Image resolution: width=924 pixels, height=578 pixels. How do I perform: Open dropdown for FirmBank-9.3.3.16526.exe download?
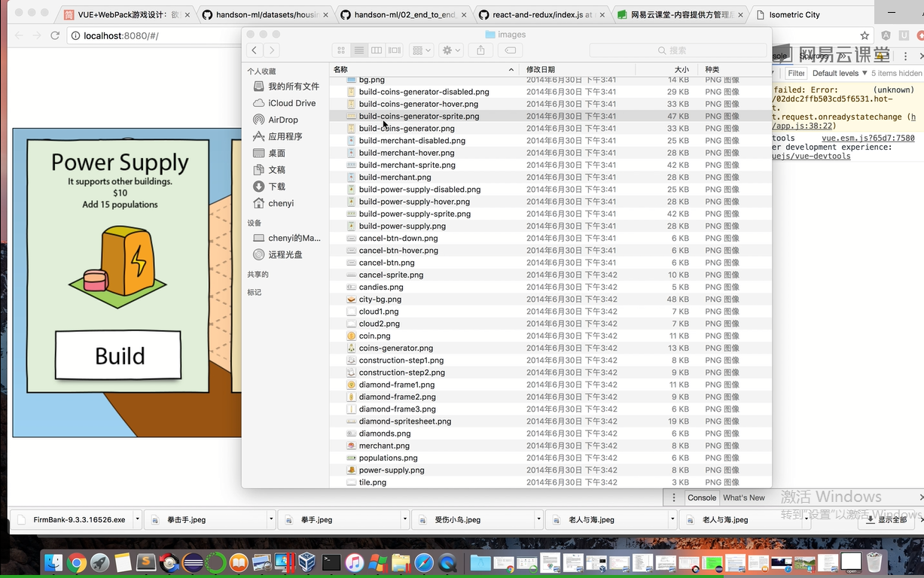[136, 519]
